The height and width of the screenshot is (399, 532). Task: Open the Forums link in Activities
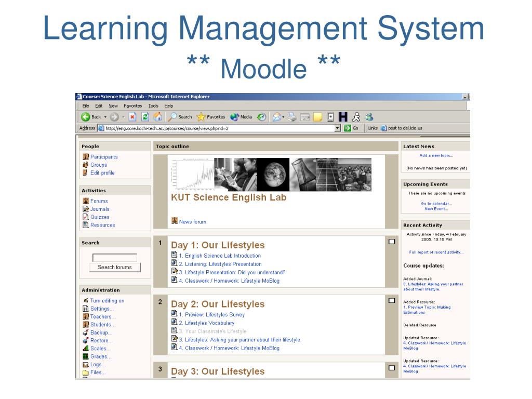(99, 201)
